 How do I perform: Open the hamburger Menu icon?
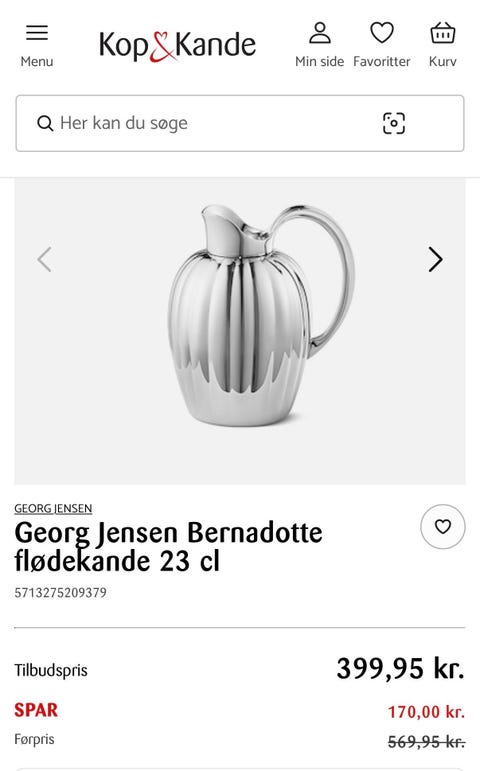point(37,32)
